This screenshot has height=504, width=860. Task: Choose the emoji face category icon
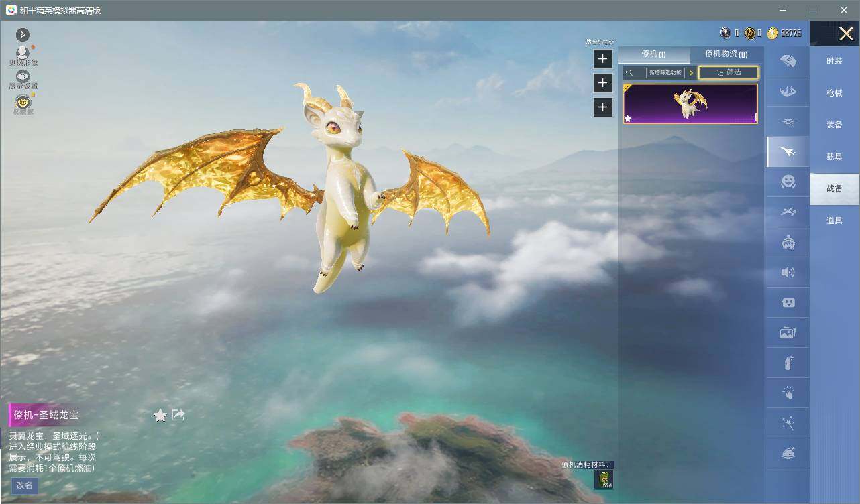coord(788,182)
